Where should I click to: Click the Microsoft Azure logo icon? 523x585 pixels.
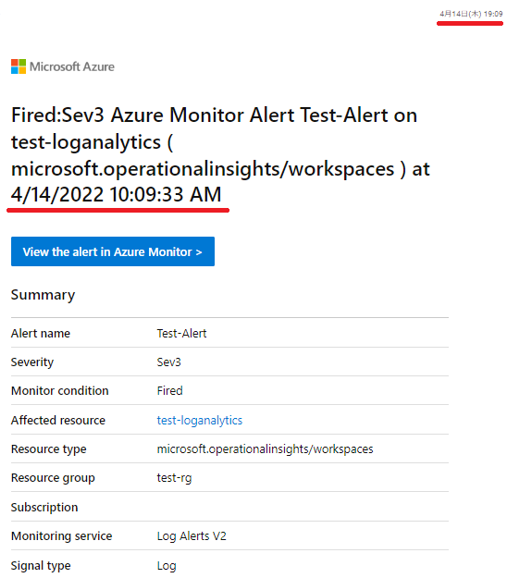click(x=18, y=66)
